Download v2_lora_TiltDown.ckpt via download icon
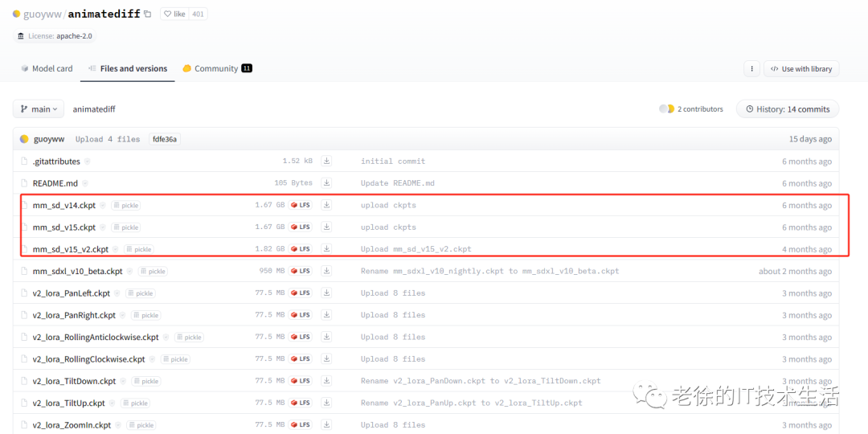Image resolution: width=868 pixels, height=434 pixels. coord(327,381)
